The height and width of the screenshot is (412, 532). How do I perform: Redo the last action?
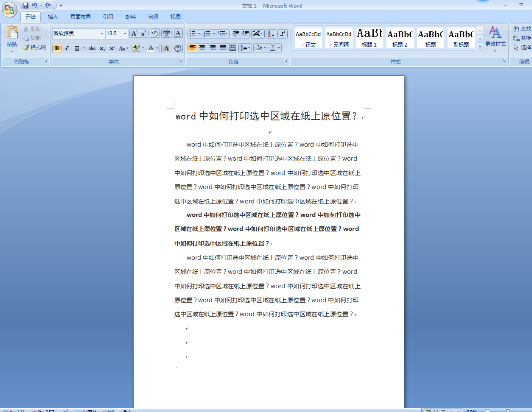click(48, 6)
